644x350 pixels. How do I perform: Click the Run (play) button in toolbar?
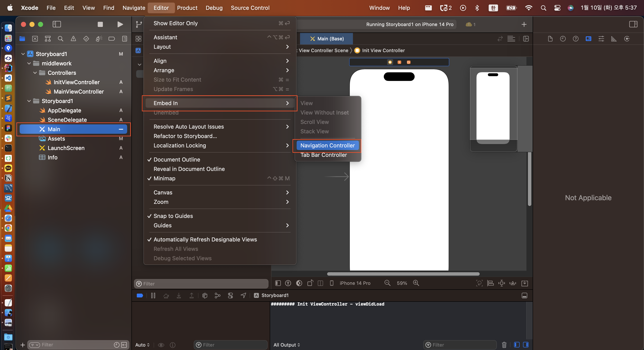tap(120, 24)
